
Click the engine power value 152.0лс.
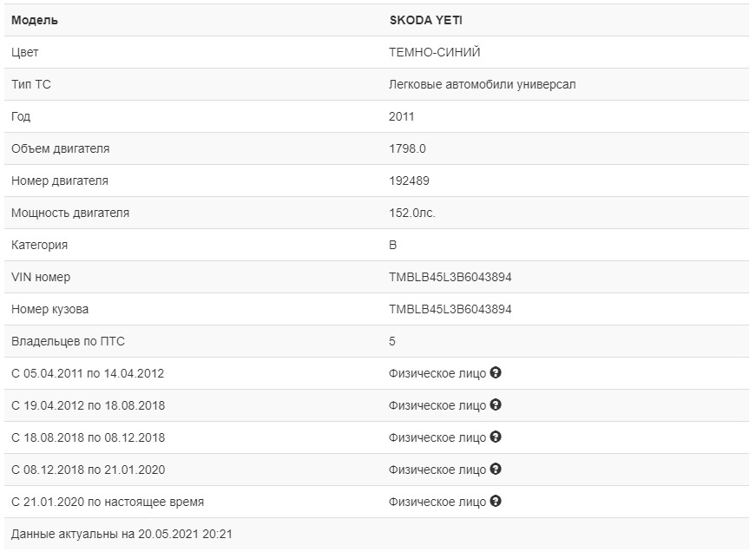click(412, 213)
